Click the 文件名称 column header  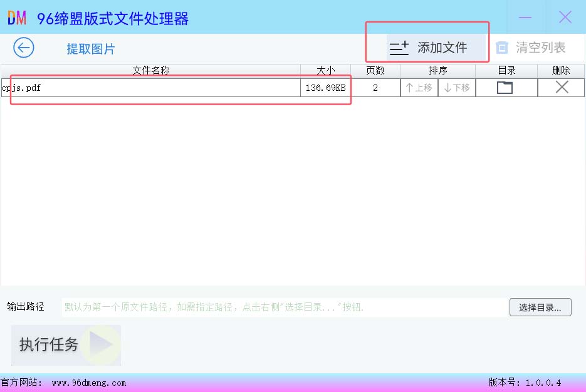click(150, 71)
